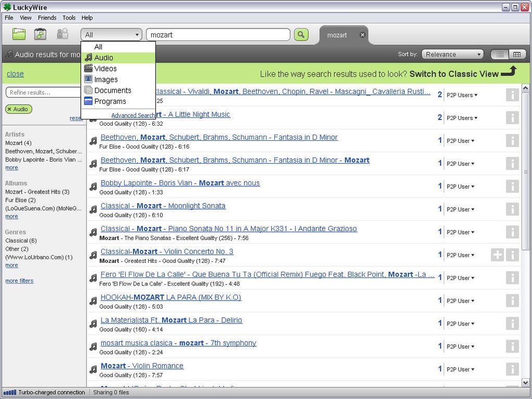Open the green folder library icon

click(x=19, y=34)
